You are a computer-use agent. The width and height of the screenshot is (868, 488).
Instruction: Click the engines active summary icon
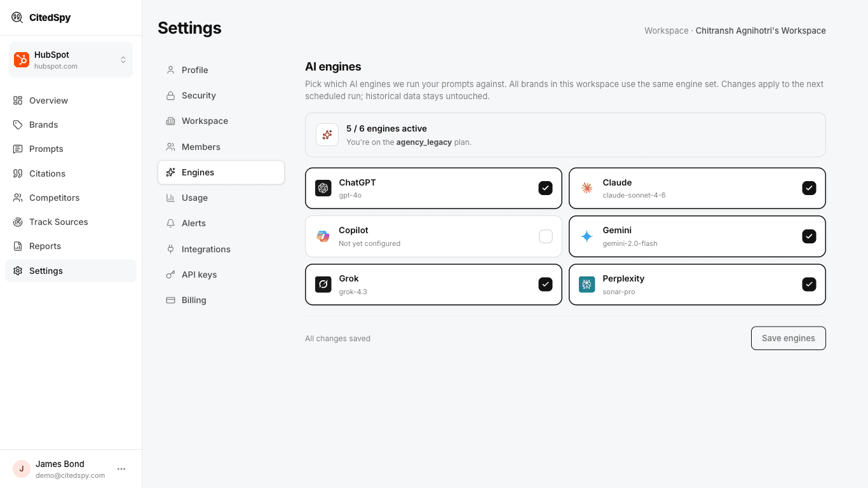(x=327, y=135)
